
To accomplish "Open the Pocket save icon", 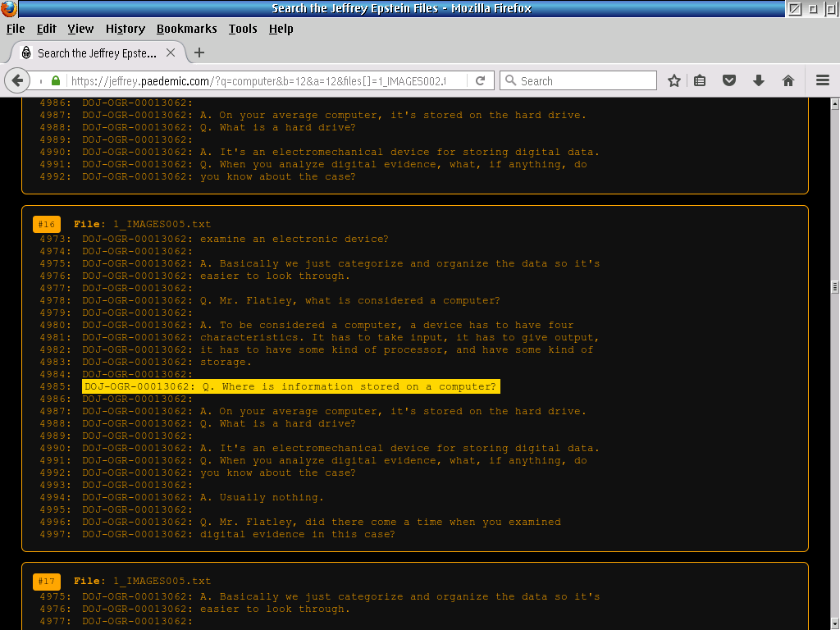I will (x=728, y=80).
